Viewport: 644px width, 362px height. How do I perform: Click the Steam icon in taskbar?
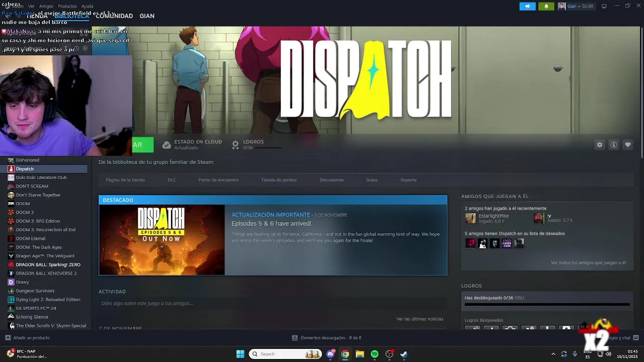pyautogui.click(x=404, y=354)
